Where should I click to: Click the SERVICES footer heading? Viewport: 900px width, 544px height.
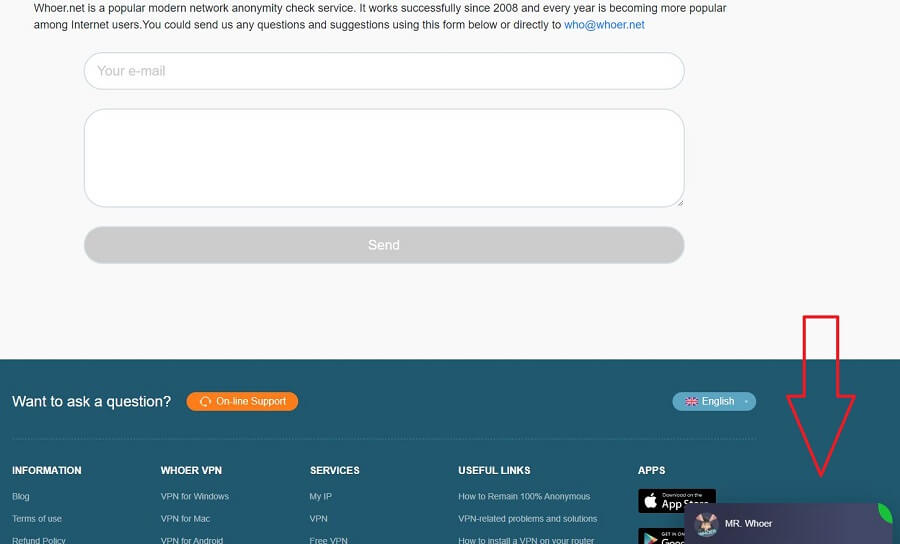pyautogui.click(x=335, y=471)
